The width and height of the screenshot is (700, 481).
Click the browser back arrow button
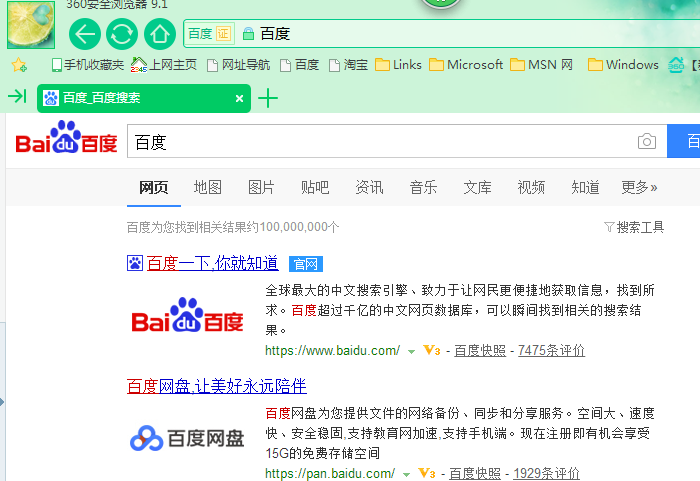[x=85, y=34]
